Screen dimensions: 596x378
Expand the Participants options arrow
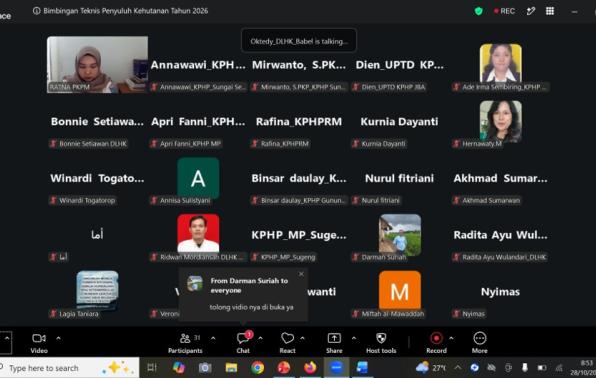213,338
